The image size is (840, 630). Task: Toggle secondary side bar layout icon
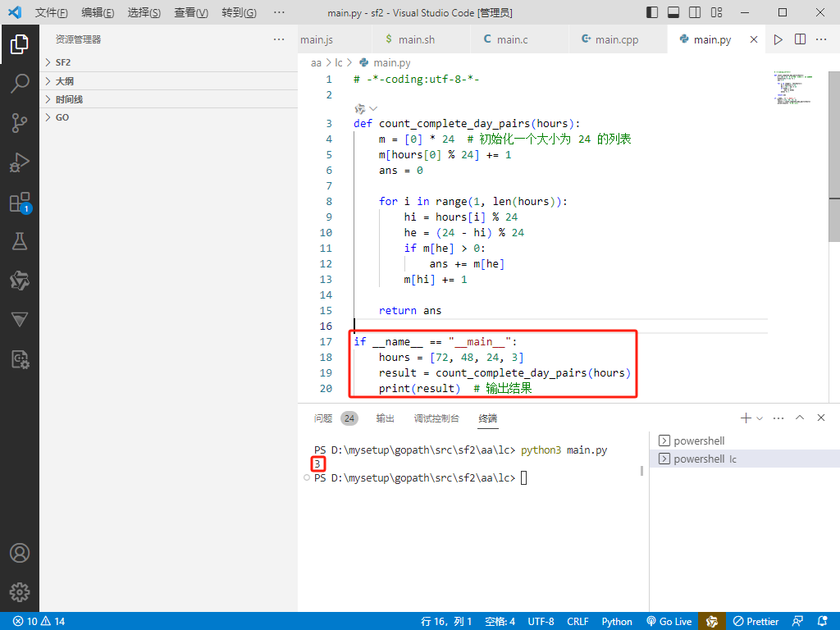point(695,12)
